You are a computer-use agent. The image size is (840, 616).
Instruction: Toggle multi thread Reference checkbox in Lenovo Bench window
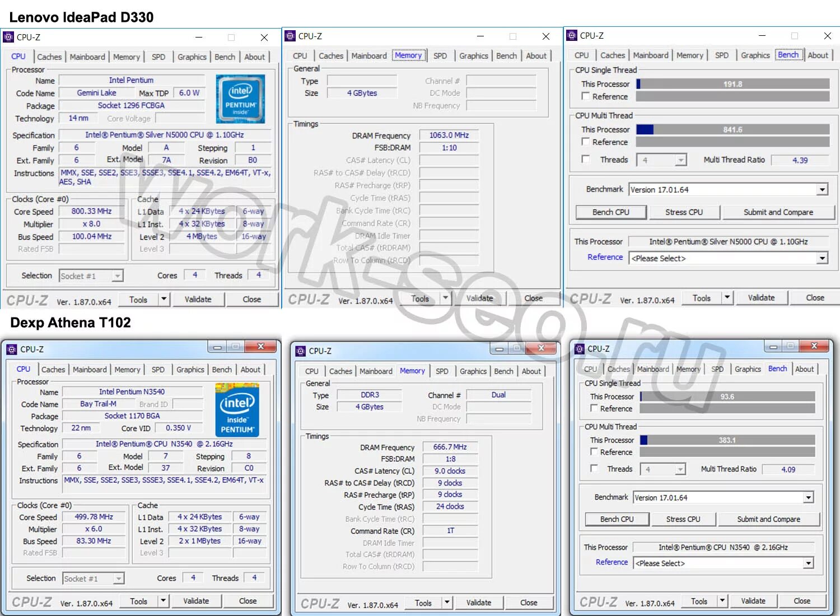coord(586,142)
